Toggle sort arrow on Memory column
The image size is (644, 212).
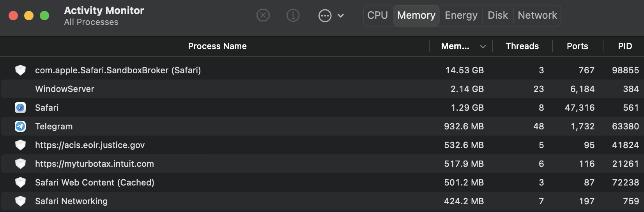tap(483, 46)
